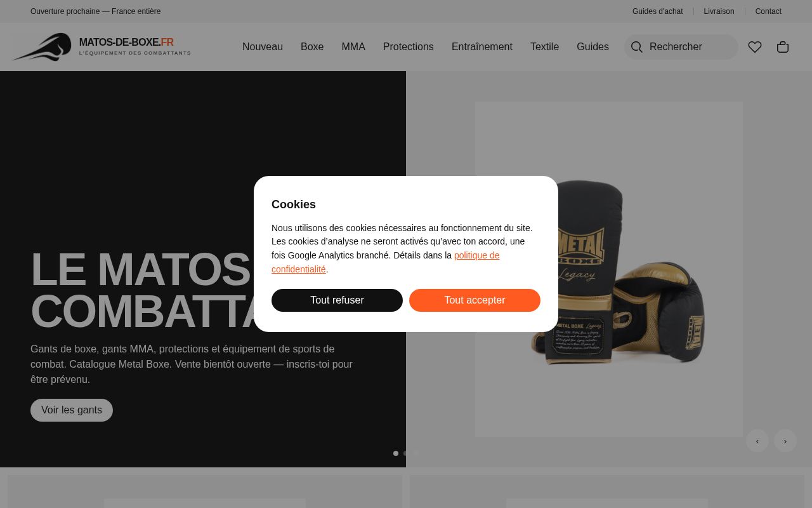Open Guides d'achat link
The width and height of the screenshot is (812, 508).
click(658, 11)
